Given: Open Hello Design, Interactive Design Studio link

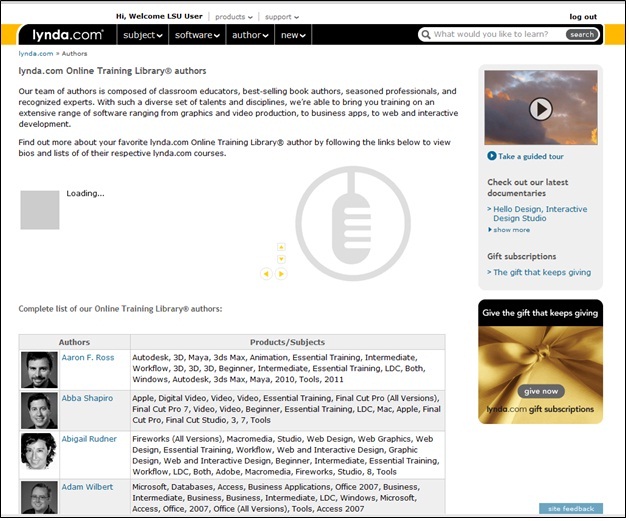Looking at the screenshot, I should [x=540, y=214].
